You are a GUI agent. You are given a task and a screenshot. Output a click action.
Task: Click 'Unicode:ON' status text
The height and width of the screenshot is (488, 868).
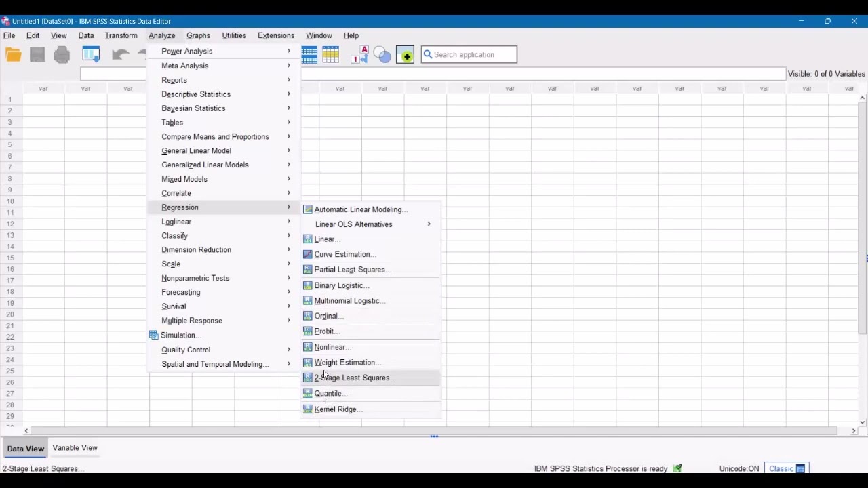point(739,468)
